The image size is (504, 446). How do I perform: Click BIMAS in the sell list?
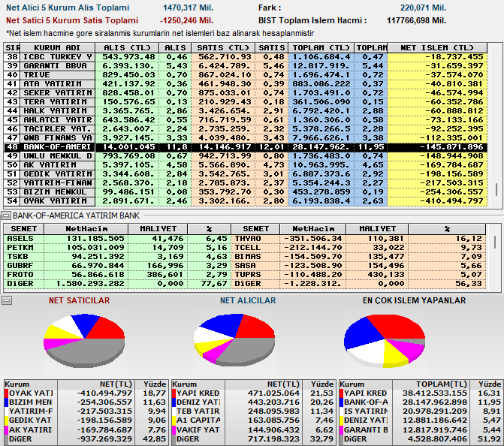pyautogui.click(x=248, y=257)
